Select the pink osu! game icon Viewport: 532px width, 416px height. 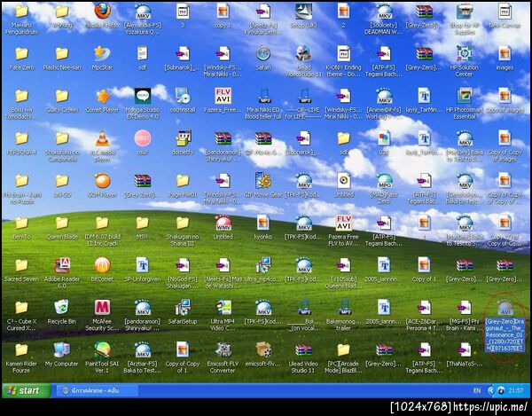pyautogui.click(x=143, y=138)
